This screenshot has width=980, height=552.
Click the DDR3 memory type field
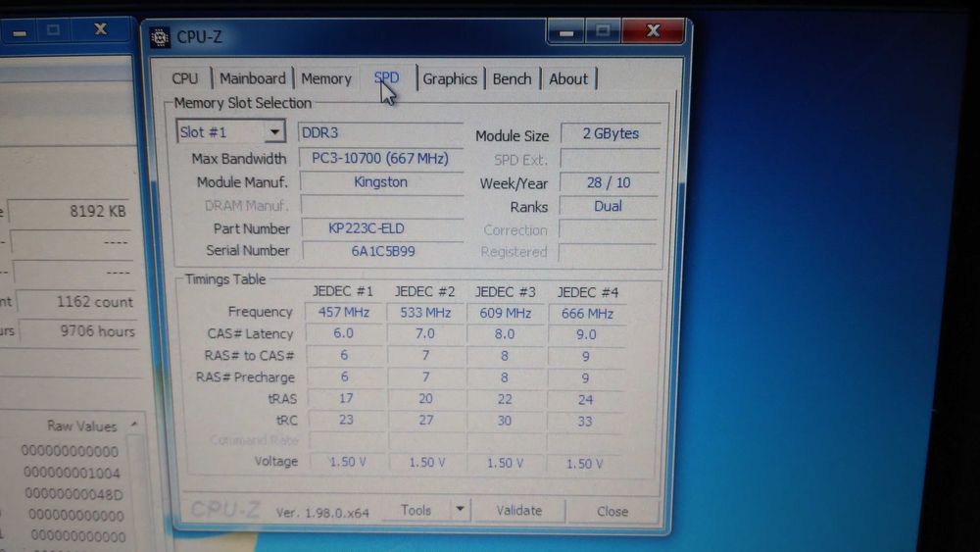[x=380, y=132]
